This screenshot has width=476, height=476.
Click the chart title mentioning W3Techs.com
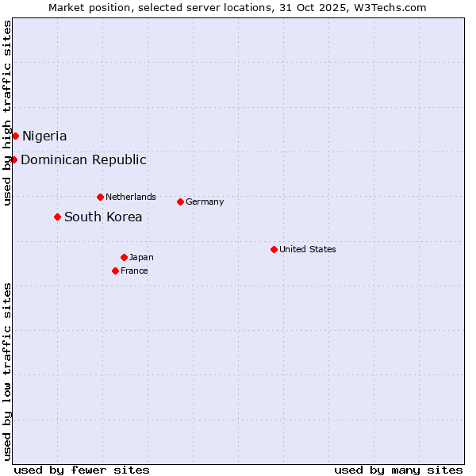point(237,7)
